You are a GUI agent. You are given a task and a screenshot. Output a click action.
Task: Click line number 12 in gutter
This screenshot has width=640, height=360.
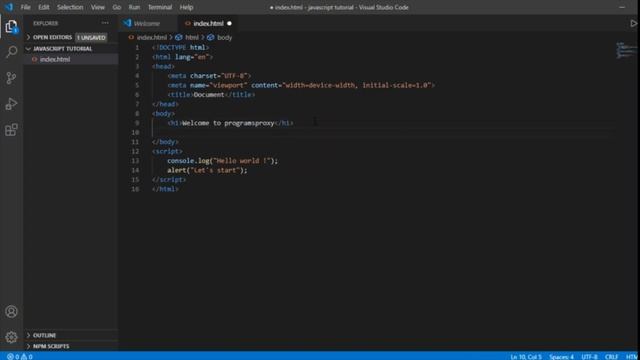click(x=135, y=151)
